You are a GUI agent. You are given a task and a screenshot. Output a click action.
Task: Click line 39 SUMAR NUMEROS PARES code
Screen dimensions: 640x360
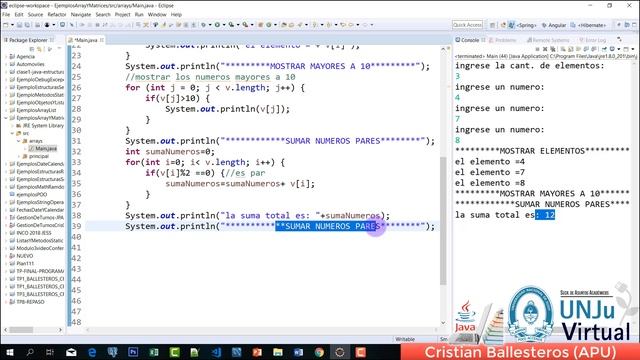pyautogui.click(x=280, y=226)
